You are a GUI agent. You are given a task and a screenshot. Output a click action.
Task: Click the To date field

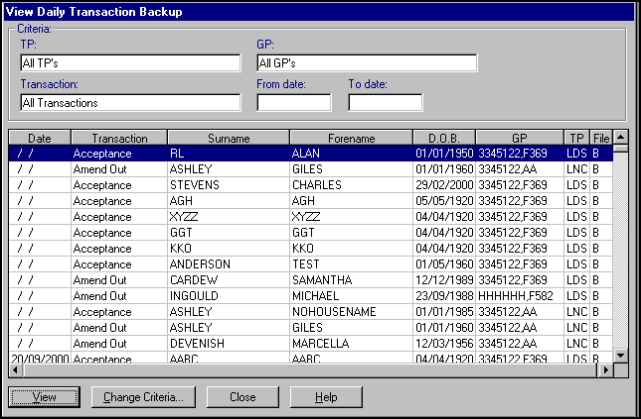coord(384,102)
